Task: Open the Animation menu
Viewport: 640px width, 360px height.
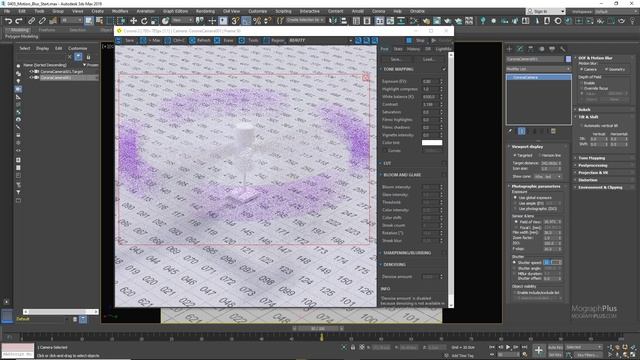Action: 145,11
